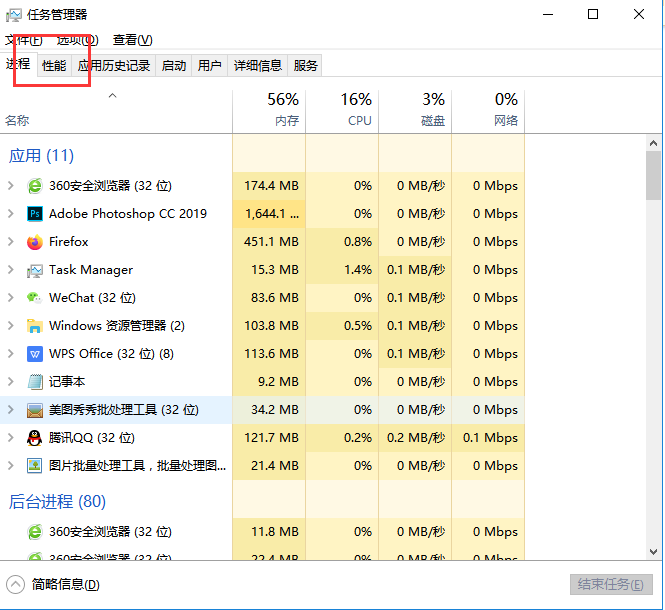Select the Task Manager process icon
Screen dimensions: 665x610
tap(35, 270)
